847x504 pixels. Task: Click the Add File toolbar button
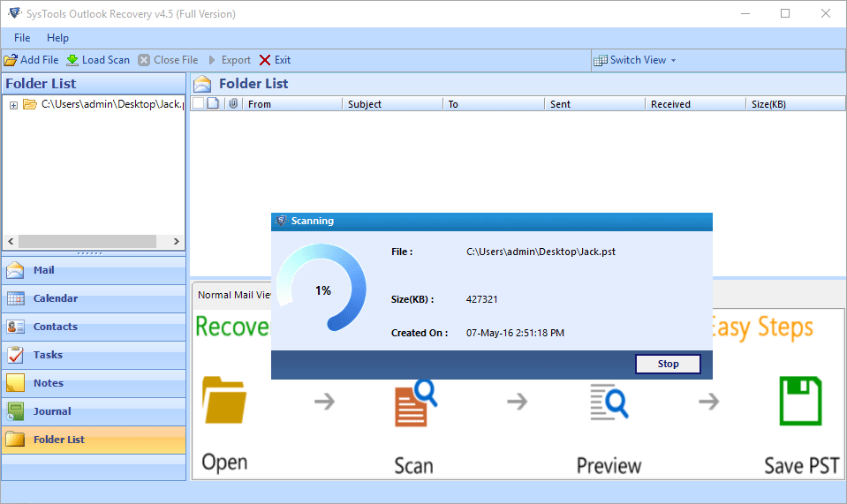click(31, 60)
